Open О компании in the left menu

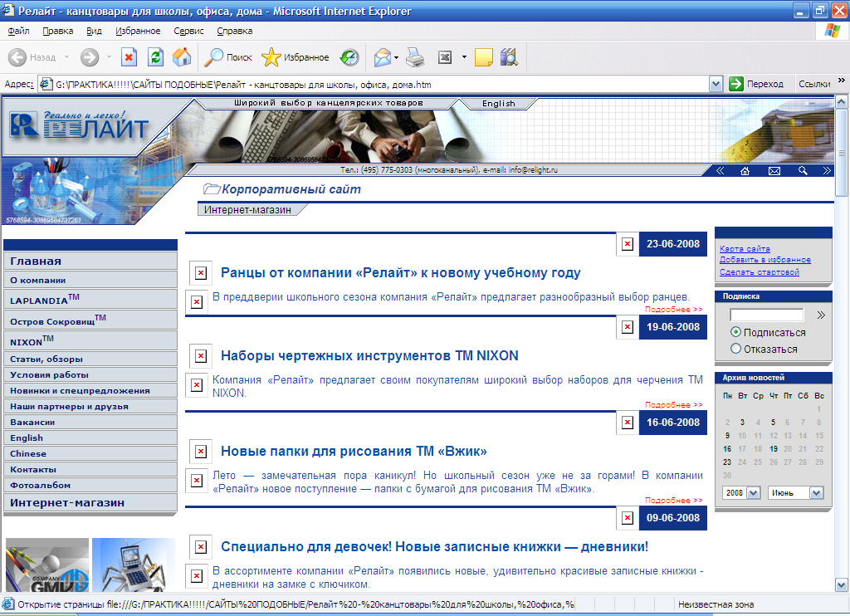tap(90, 280)
